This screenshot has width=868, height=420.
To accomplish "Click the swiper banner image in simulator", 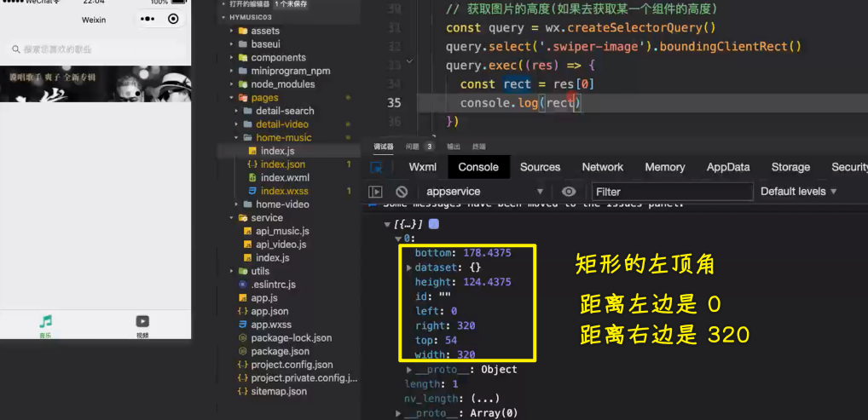I will (x=95, y=83).
